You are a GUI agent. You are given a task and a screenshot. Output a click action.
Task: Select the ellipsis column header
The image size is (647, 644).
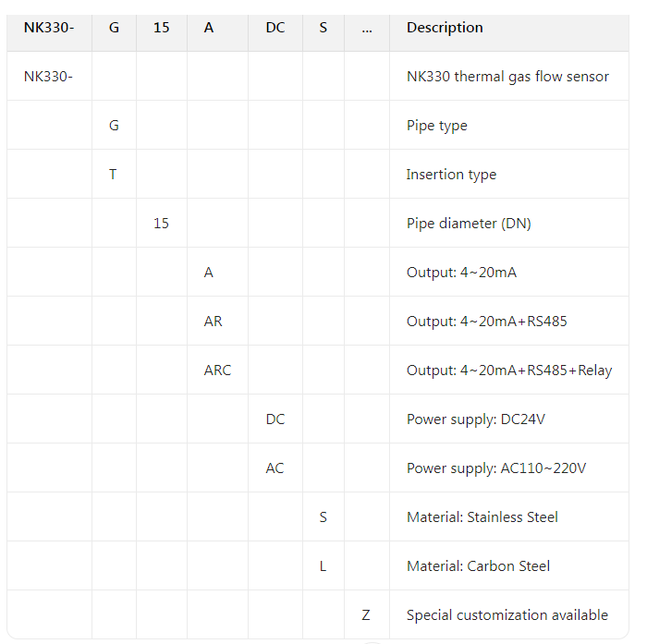(367, 28)
